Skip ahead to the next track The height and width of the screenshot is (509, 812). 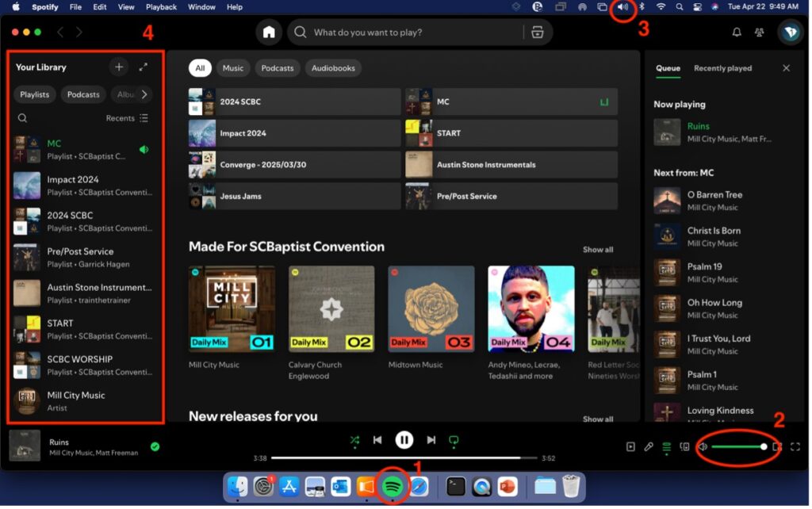pos(431,440)
